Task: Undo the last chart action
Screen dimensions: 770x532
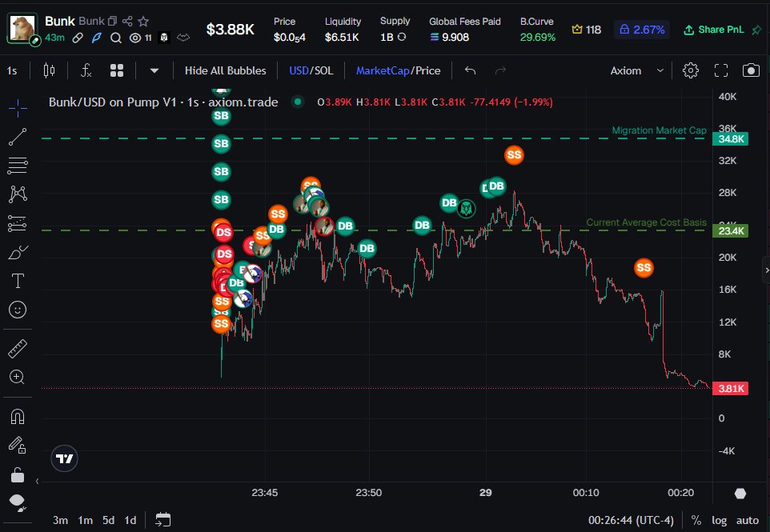Action: [470, 70]
